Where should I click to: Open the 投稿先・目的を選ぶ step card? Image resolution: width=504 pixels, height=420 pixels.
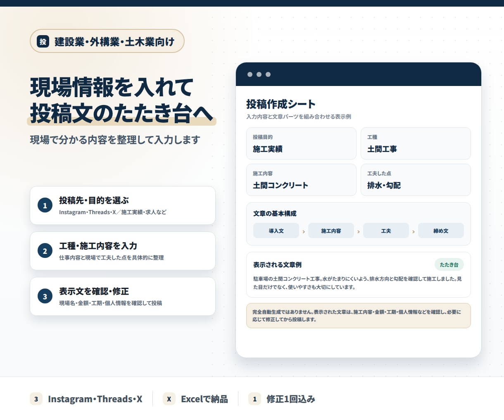point(123,205)
